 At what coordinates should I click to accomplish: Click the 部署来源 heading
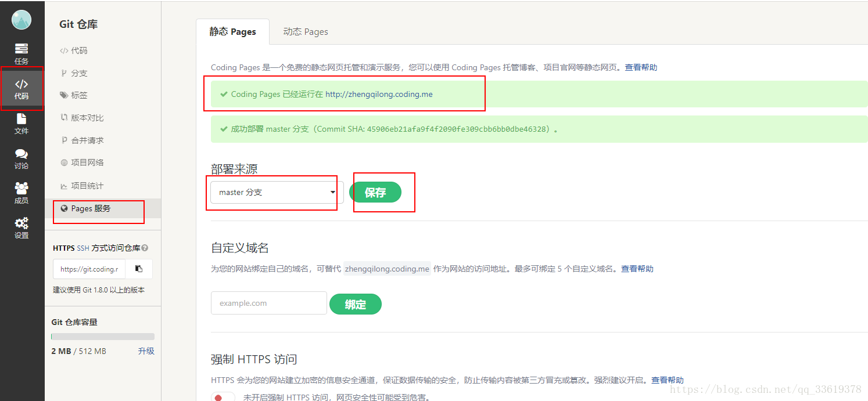tap(234, 169)
